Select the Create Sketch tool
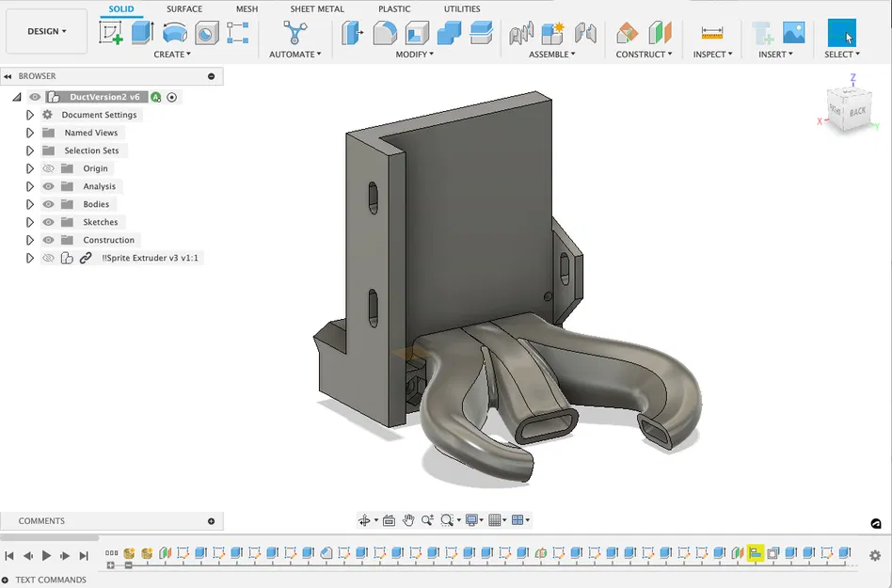Viewport: 892px width, 588px height. coord(109,32)
